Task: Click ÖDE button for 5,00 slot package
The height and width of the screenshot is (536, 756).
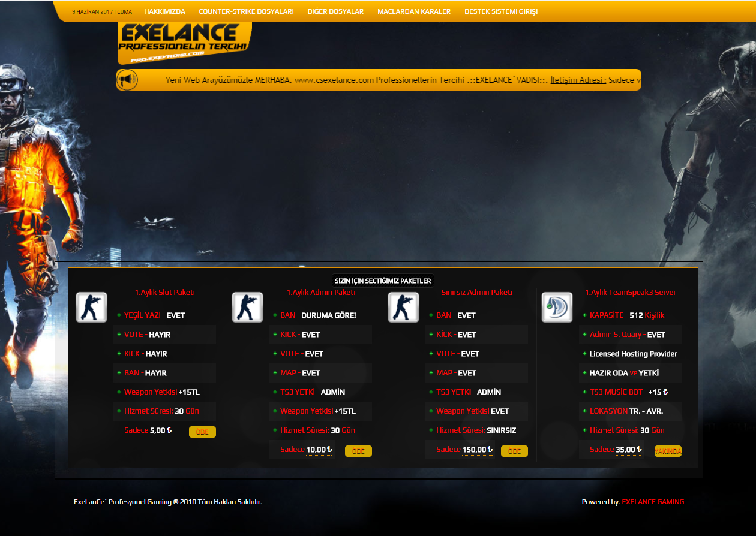Action: pos(202,432)
